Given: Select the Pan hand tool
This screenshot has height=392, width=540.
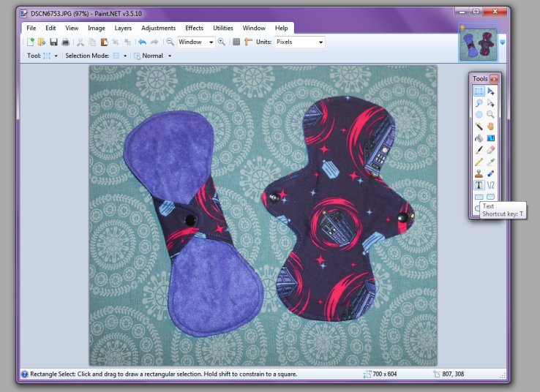Looking at the screenshot, I should tap(490, 126).
